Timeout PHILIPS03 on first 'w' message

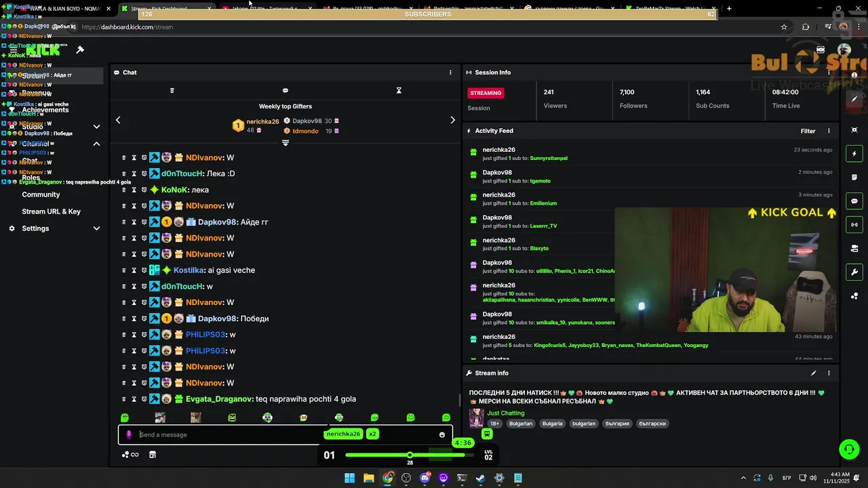(134, 335)
